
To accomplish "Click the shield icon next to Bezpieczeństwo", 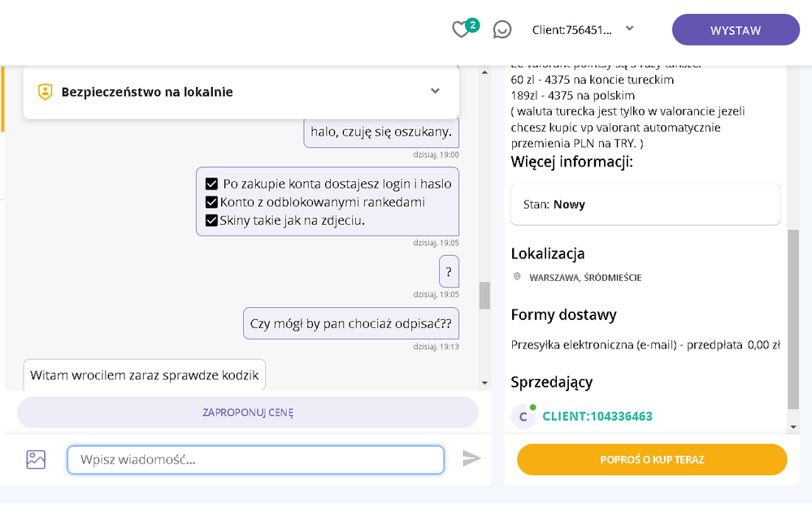I will click(46, 92).
